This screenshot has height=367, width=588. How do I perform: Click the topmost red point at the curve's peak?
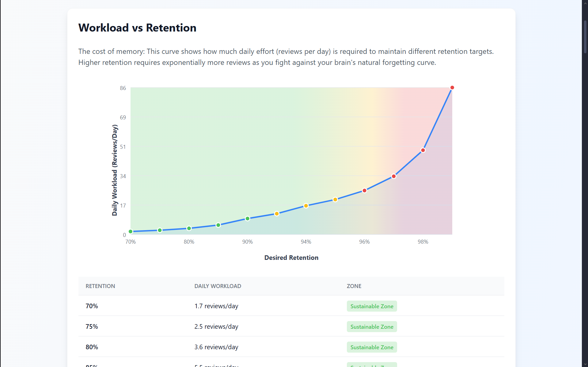click(x=452, y=88)
